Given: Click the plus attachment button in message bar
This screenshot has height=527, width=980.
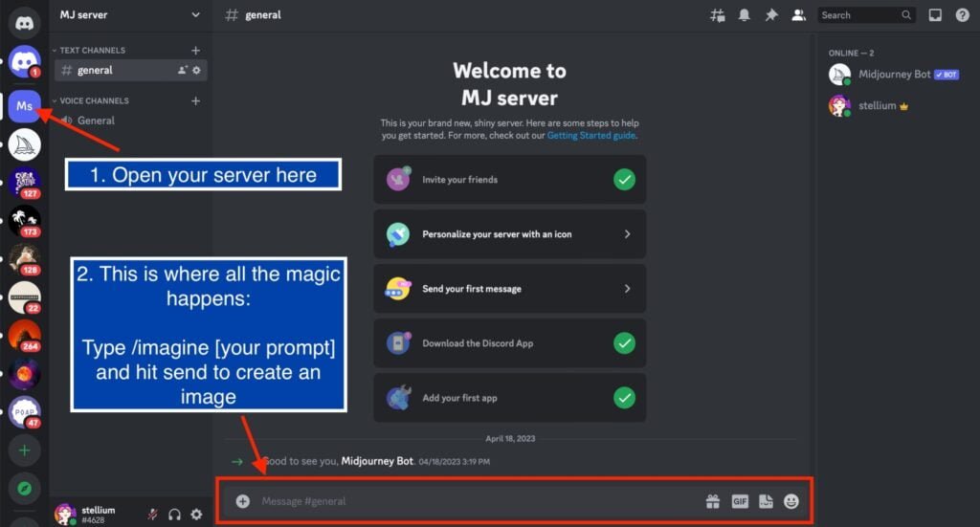Looking at the screenshot, I should tap(242, 501).
